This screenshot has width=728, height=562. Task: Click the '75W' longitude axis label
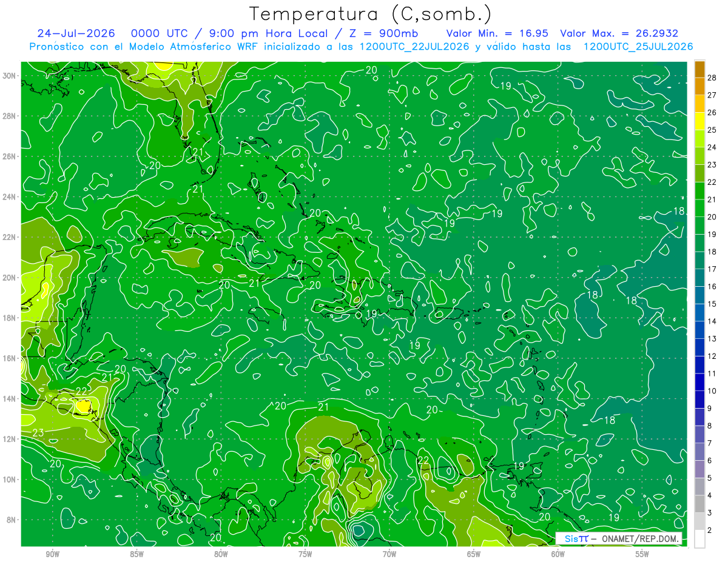click(x=305, y=554)
